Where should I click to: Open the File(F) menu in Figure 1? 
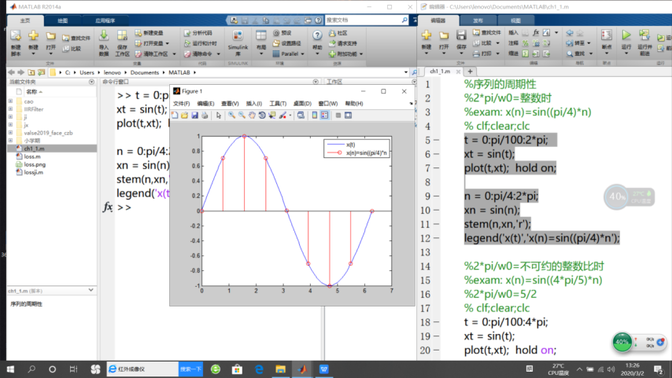point(181,104)
